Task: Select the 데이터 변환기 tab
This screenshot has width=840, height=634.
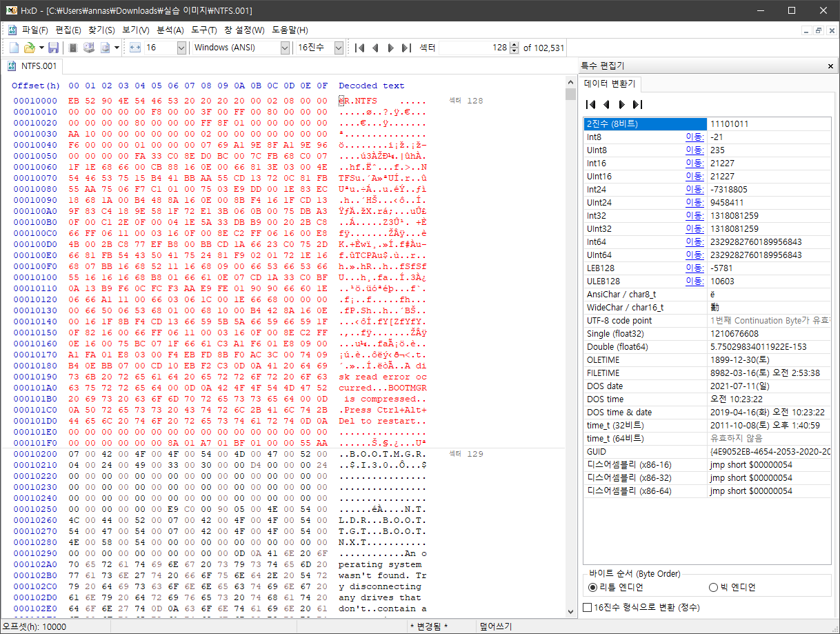Action: [611, 83]
